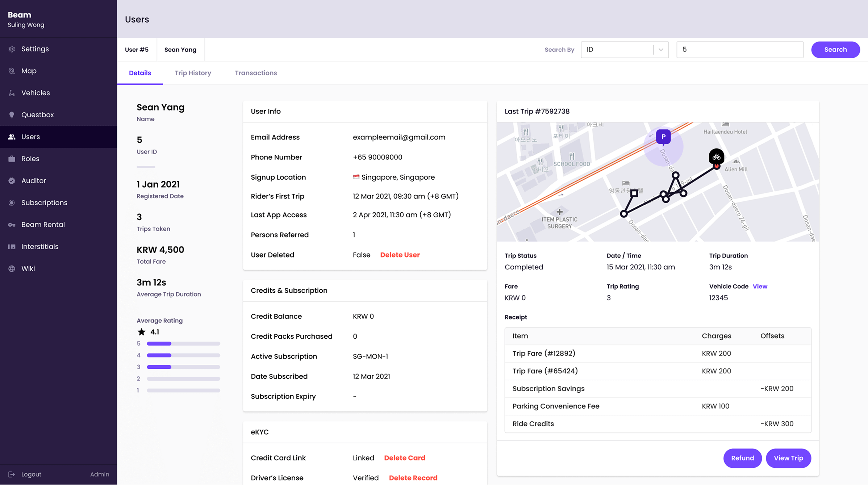Viewport: 868px width, 485px height.
Task: Select the Sean Yang tab
Action: [x=180, y=50]
